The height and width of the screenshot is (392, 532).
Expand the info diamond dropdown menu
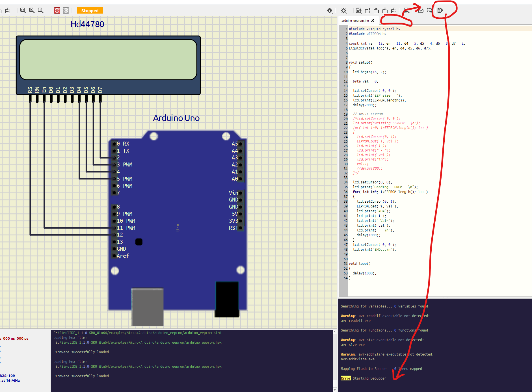point(330,10)
